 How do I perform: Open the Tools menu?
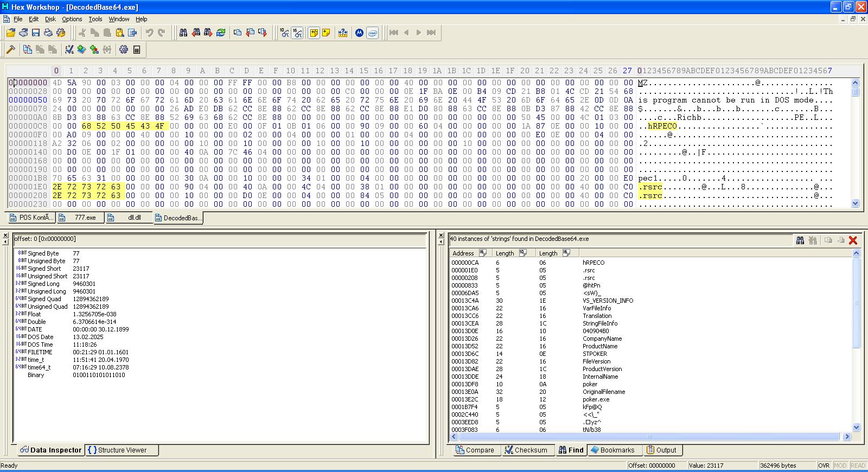click(x=95, y=19)
